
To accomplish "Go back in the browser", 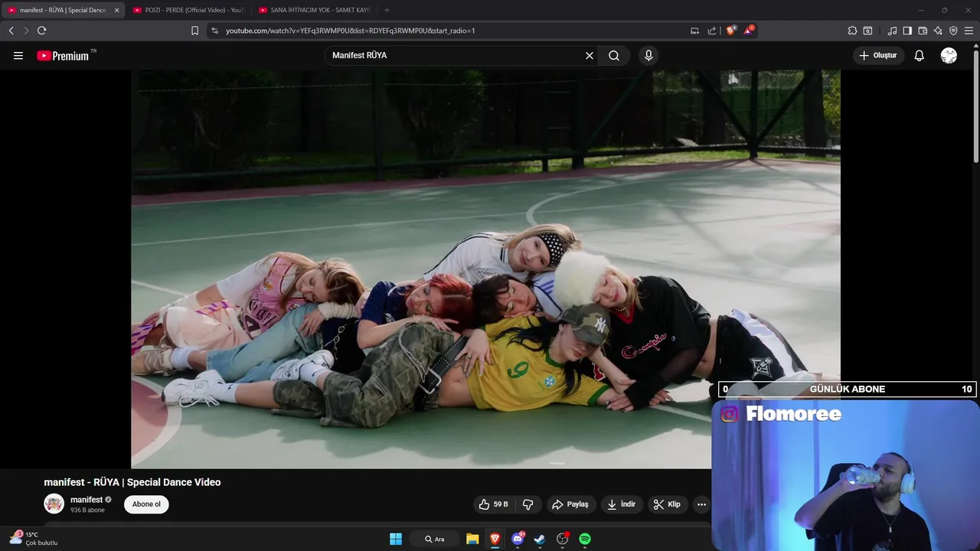I will click(11, 31).
